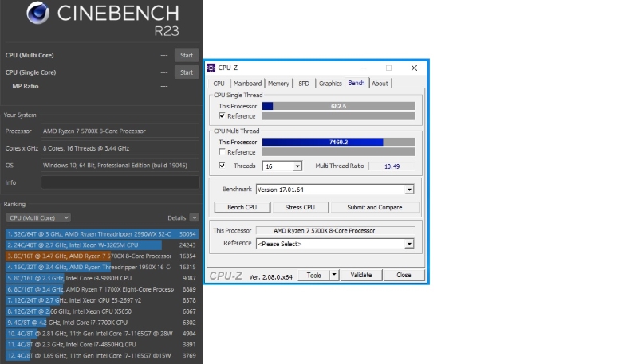Click Submit and Compare button

(374, 207)
